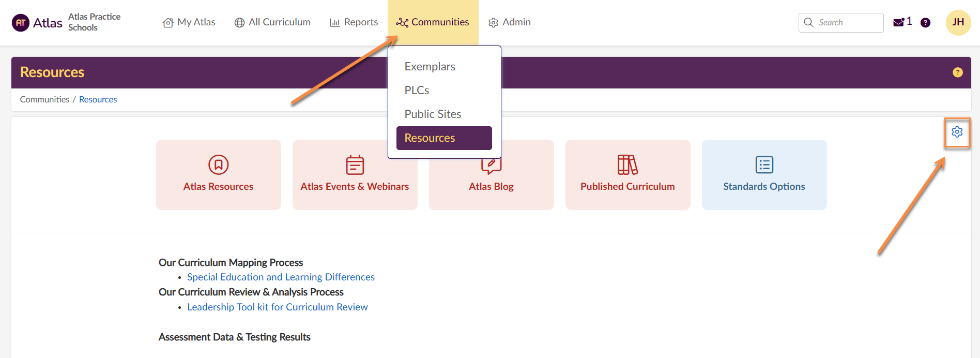The width and height of the screenshot is (980, 358).
Task: Open the All Curriculum menu
Action: [x=272, y=22]
